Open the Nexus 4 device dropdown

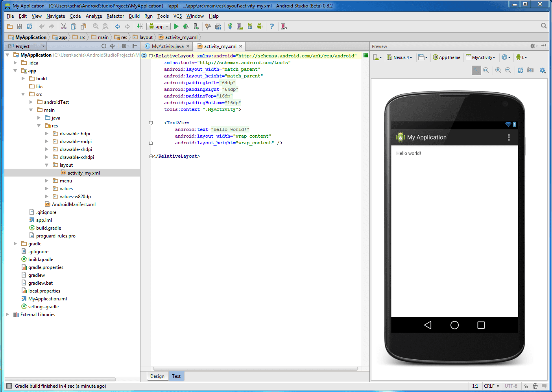399,57
